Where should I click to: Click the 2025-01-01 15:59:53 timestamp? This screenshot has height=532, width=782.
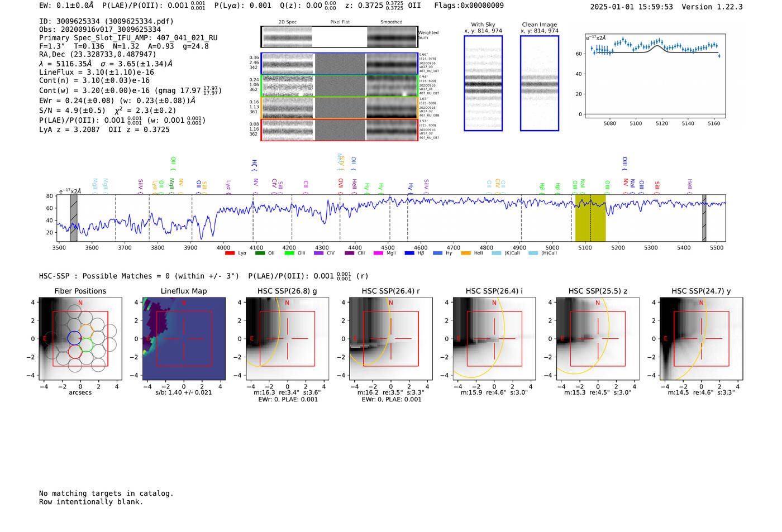632,7
